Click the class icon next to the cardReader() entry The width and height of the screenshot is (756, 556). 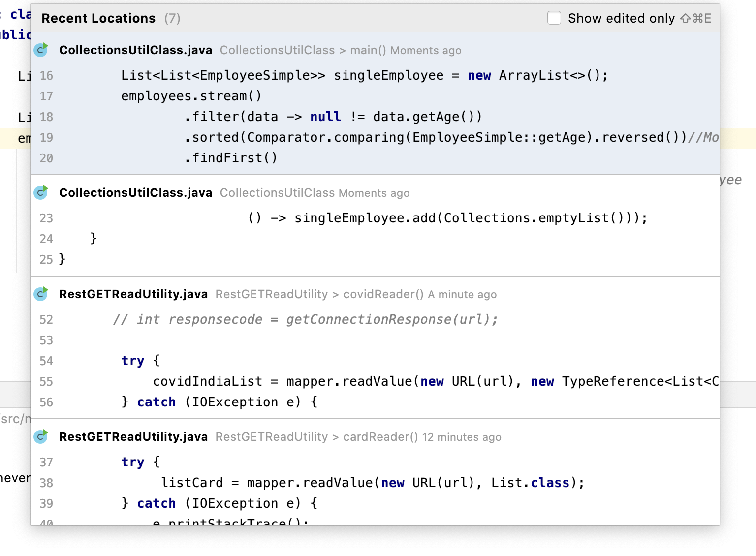tap(41, 436)
